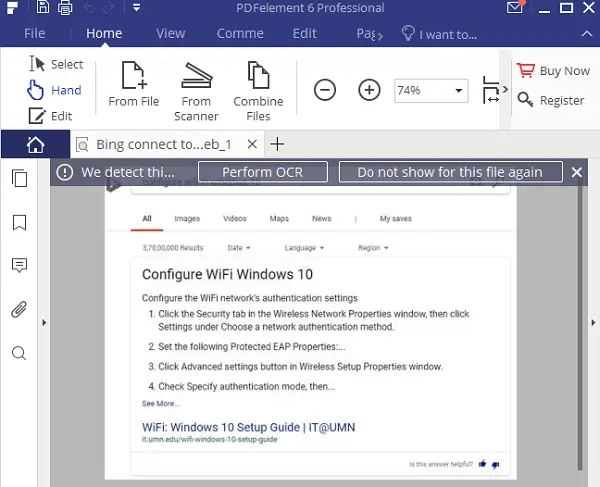Screen dimensions: 600x487
Task: Open a new tab with plus icon
Action: [x=277, y=144]
